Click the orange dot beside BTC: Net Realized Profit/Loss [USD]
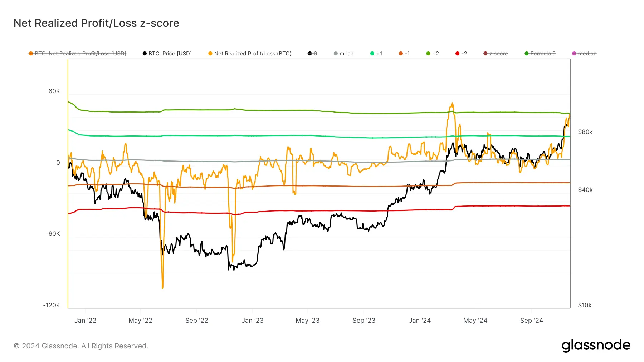The image size is (644, 362). pos(31,54)
